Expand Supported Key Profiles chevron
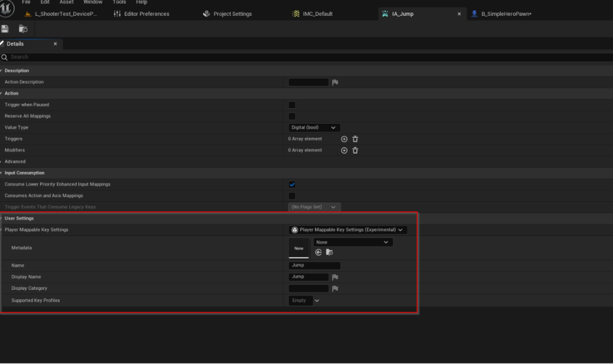Image resolution: width=613 pixels, height=364 pixels. pyautogui.click(x=317, y=300)
